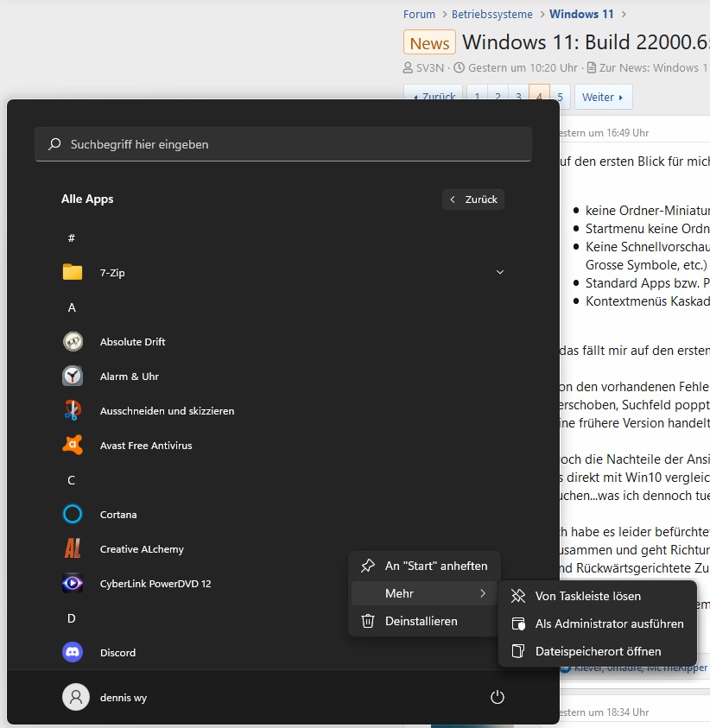
Task: Select An "Start" anheften menu entry
Action: (424, 566)
